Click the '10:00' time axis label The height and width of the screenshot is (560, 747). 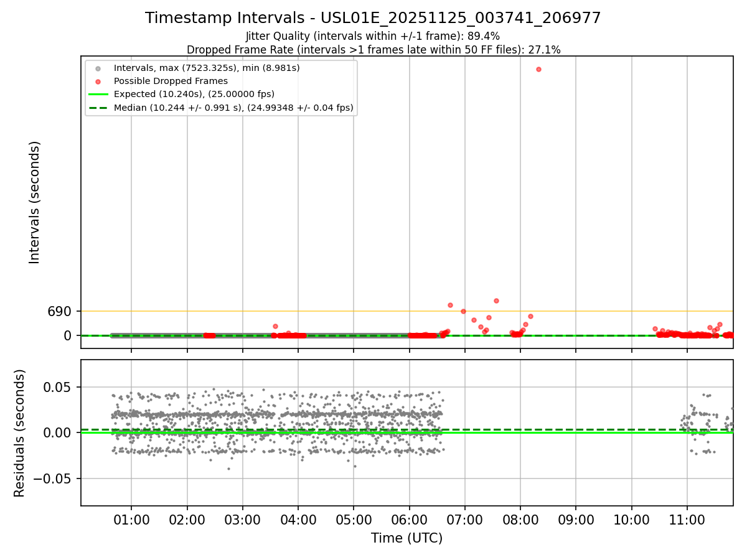[632, 520]
